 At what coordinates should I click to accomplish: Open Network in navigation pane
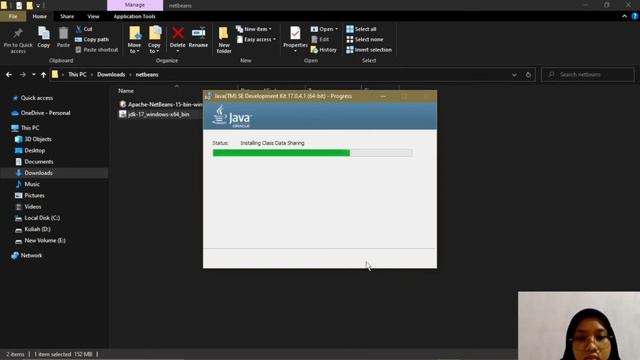(x=31, y=256)
